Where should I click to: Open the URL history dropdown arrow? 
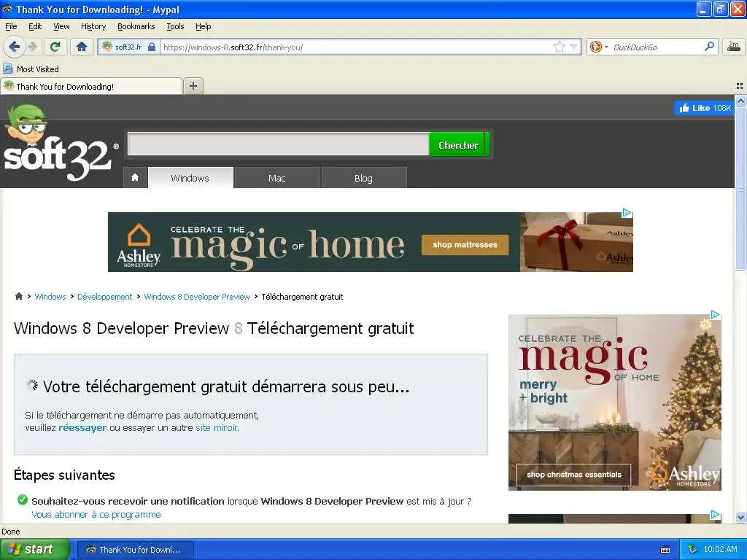(573, 47)
